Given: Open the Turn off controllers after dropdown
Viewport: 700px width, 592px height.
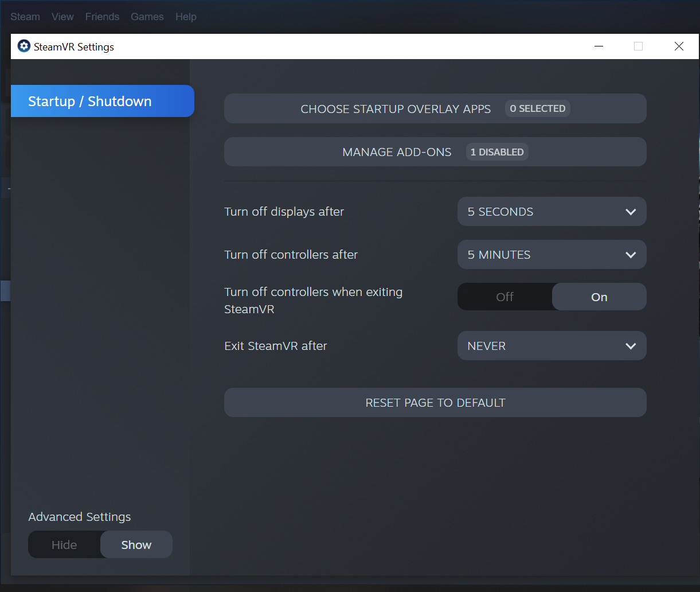Looking at the screenshot, I should click(x=552, y=255).
